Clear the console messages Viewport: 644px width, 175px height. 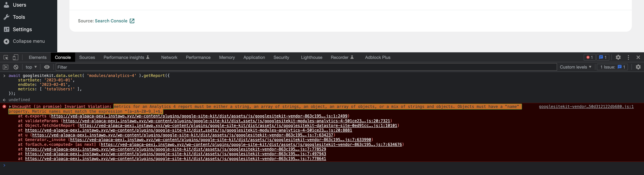pos(16,67)
